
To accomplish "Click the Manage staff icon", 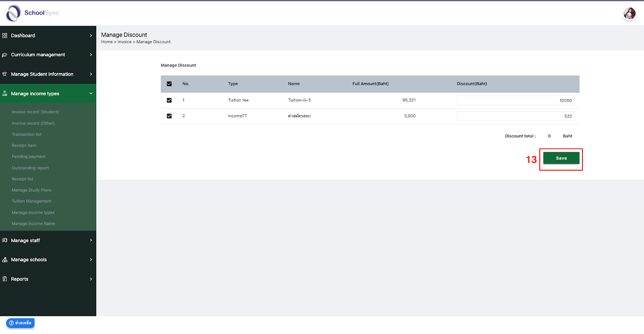I will [x=5, y=240].
